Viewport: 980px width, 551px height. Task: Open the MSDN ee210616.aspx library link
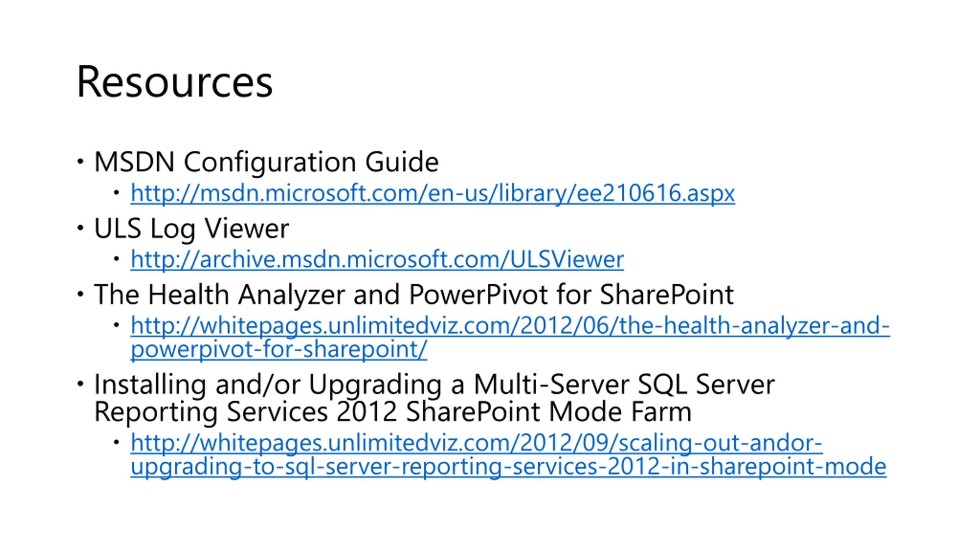433,193
